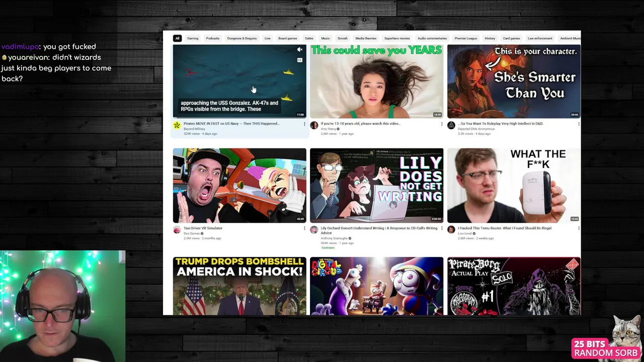Open 'I Hacked This Temu Router' title link
The width and height of the screenshot is (644, 362).
505,228
